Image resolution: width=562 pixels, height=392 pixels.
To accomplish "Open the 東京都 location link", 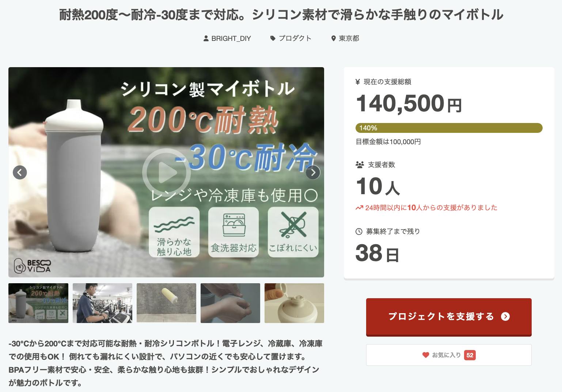I will tap(349, 38).
